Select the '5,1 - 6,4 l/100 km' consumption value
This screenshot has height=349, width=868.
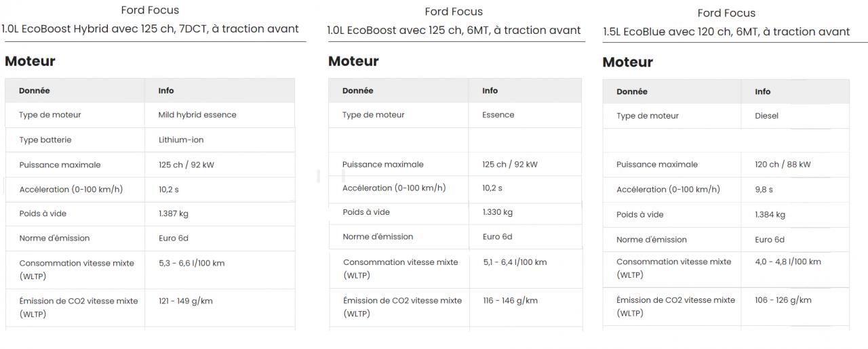(514, 262)
